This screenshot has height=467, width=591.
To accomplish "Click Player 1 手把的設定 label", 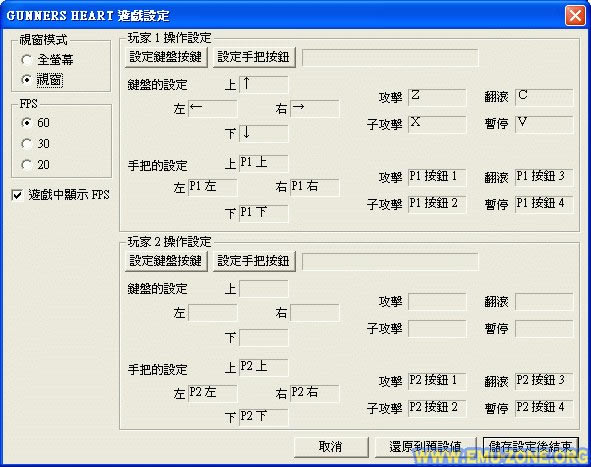I will [157, 165].
